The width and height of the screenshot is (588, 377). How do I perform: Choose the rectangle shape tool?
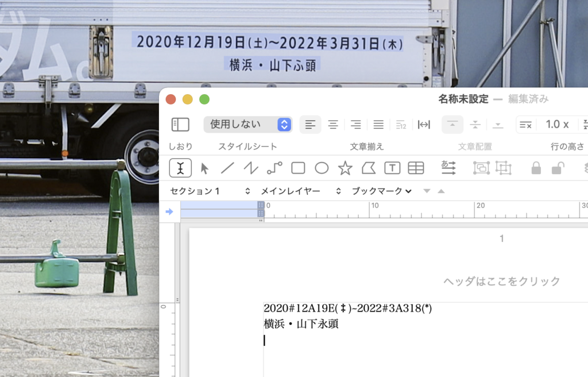pos(298,168)
